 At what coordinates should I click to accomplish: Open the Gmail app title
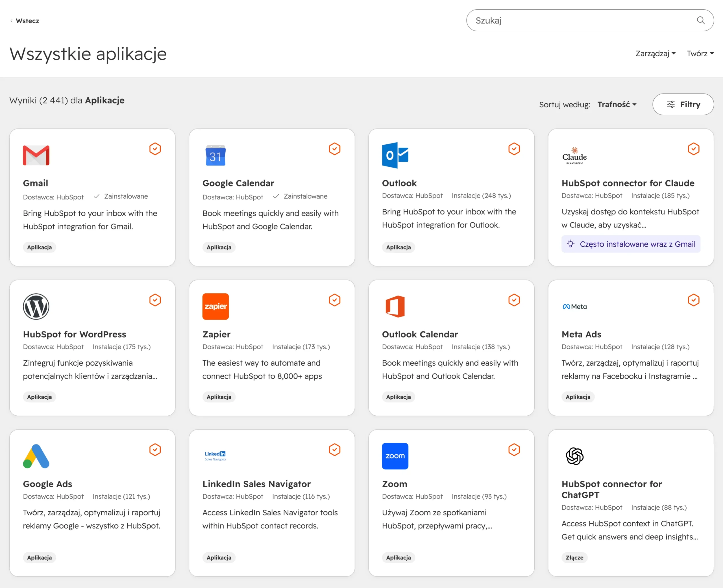36,183
